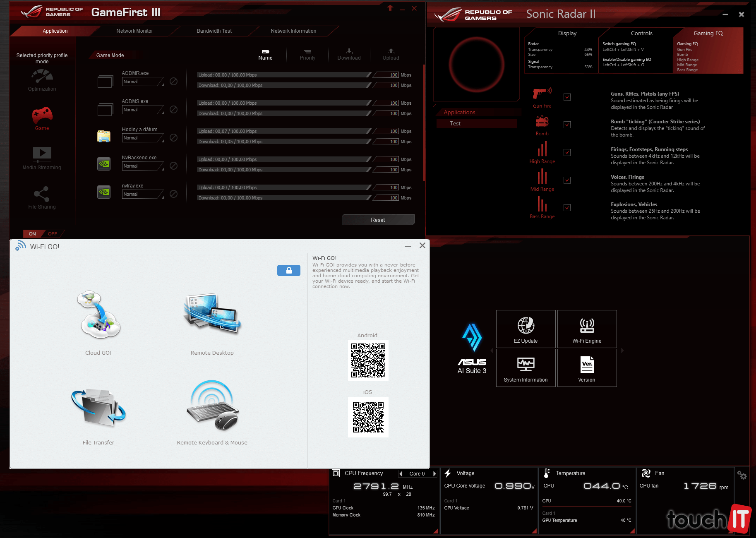
Task: Open the Bandwidth Test tab
Action: [x=214, y=31]
